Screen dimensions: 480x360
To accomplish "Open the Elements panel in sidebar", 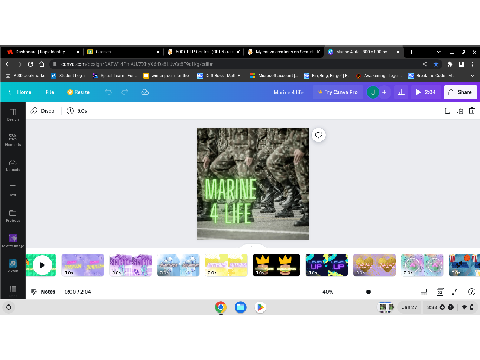I will point(13,140).
